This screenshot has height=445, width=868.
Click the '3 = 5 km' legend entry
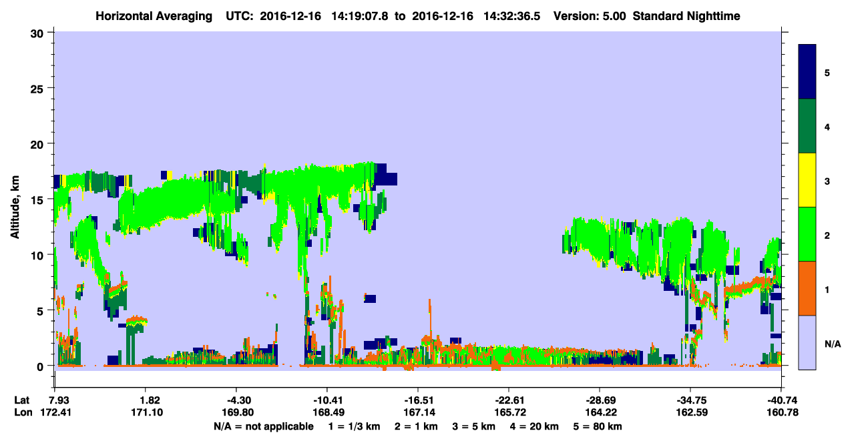[x=475, y=426]
